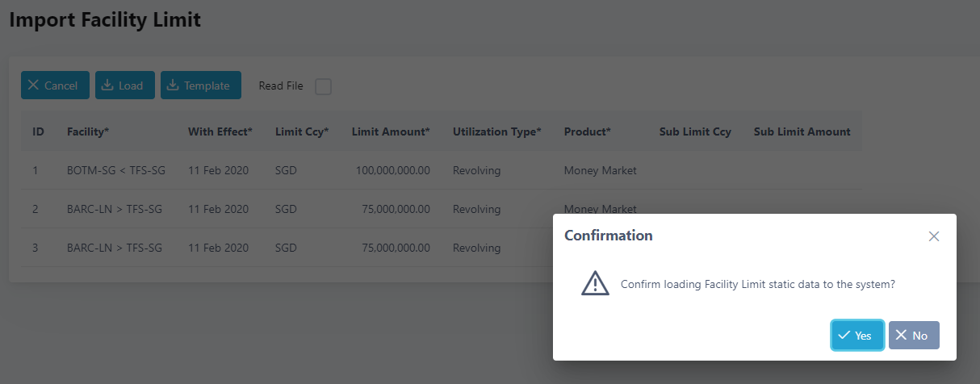Click the X icon on Cancel button
This screenshot has width=980, height=384.
click(x=33, y=85)
